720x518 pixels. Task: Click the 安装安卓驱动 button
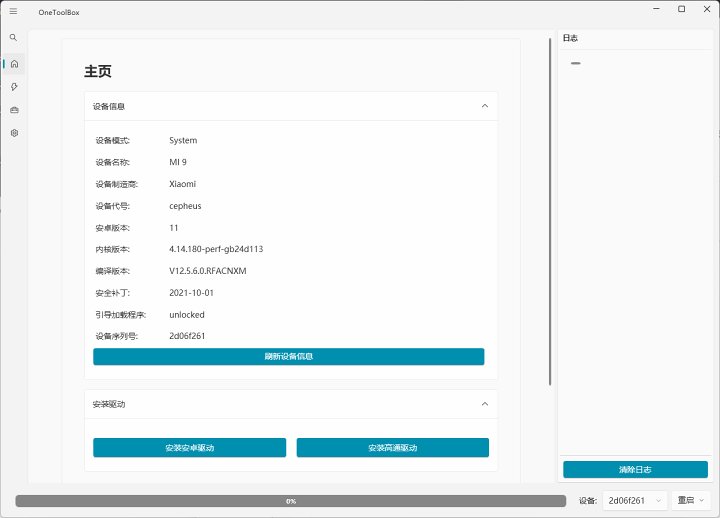pos(189,447)
